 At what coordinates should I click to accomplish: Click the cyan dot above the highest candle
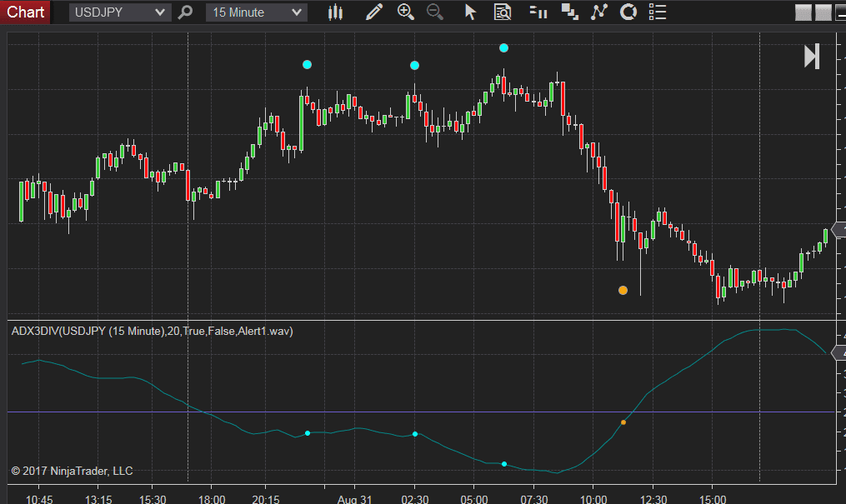[503, 47]
